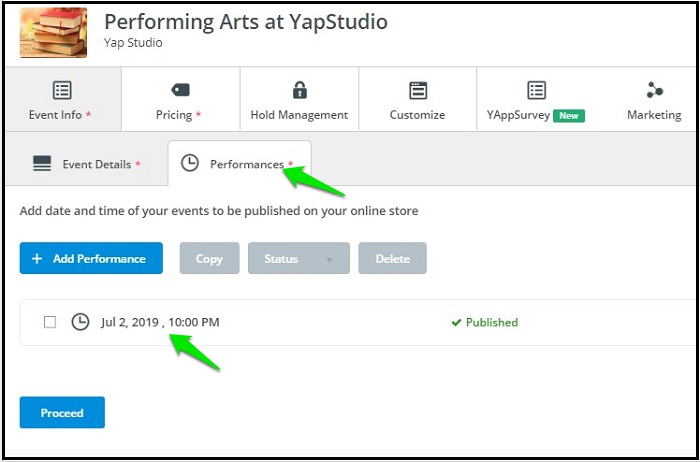Click the Performances tab clock icon
Viewport: 700px width, 462px height.
(x=190, y=163)
